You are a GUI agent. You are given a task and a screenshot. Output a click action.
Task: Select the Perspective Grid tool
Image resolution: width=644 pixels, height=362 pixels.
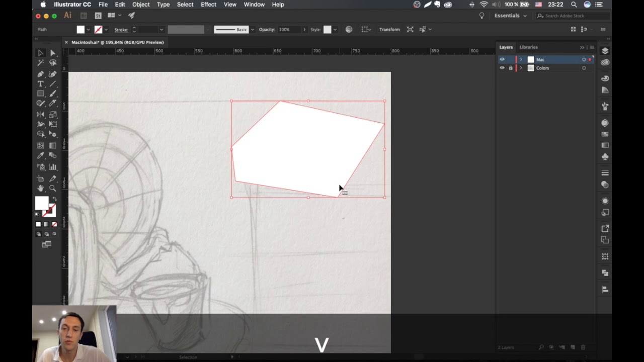pos(53,134)
